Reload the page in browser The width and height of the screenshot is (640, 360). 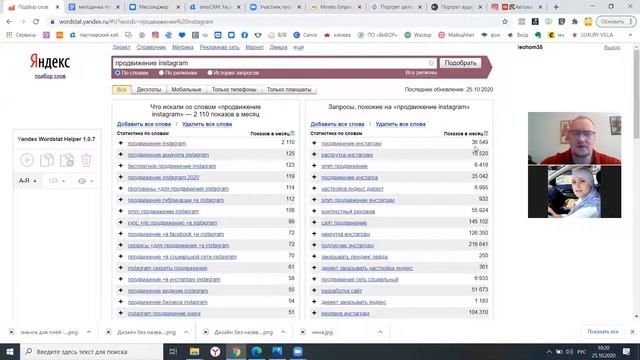click(x=36, y=22)
